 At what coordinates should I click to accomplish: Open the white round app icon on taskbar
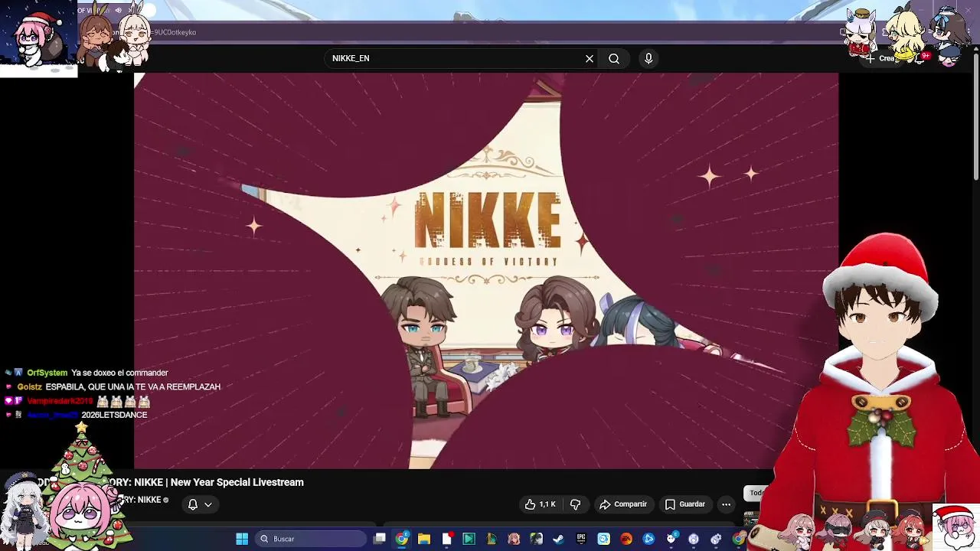pyautogui.click(x=694, y=539)
